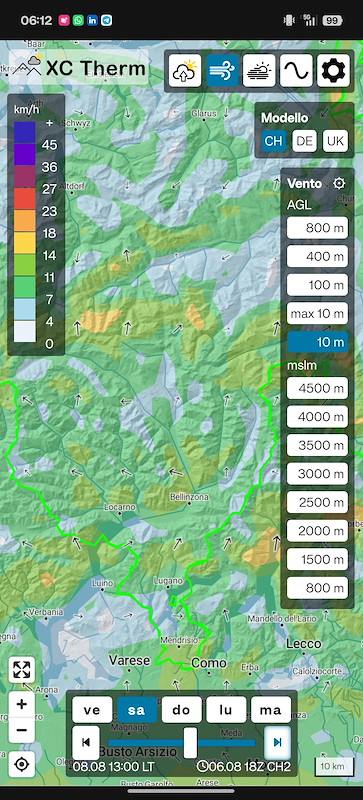The width and height of the screenshot is (363, 800).
Task: Switch to the ma day tab
Action: [271, 710]
